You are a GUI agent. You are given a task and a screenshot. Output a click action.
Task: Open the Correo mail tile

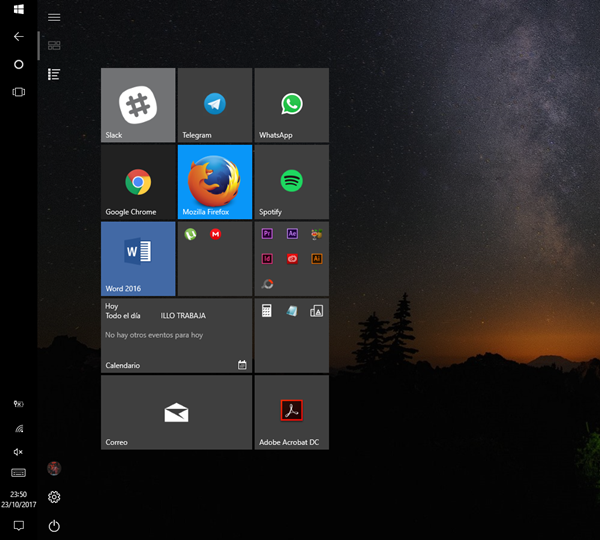point(176,412)
